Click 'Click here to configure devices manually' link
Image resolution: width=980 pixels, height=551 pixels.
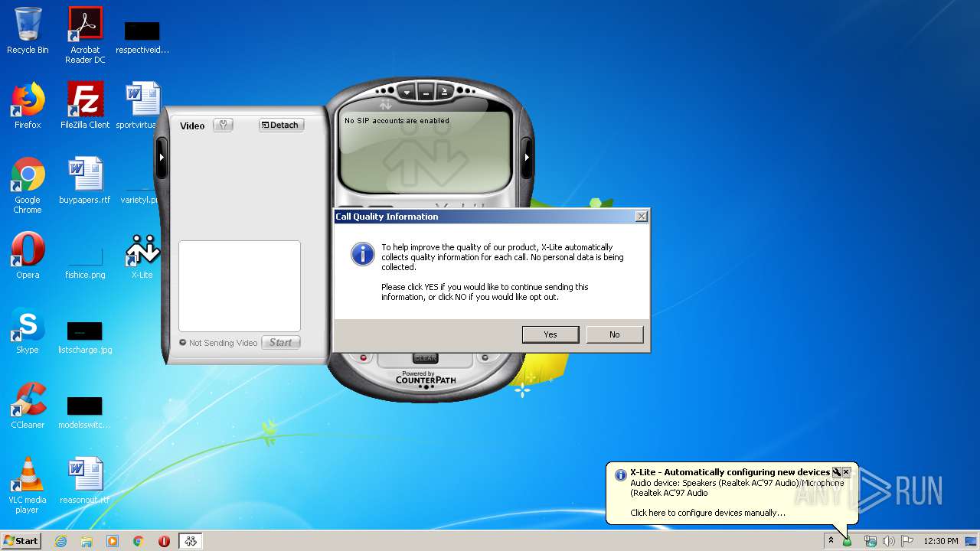click(x=707, y=513)
